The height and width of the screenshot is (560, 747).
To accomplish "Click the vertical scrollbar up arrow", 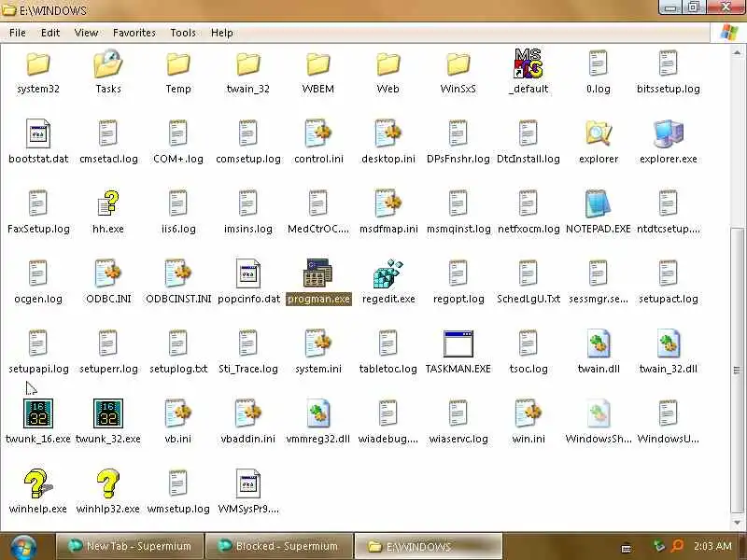I will click(x=737, y=52).
